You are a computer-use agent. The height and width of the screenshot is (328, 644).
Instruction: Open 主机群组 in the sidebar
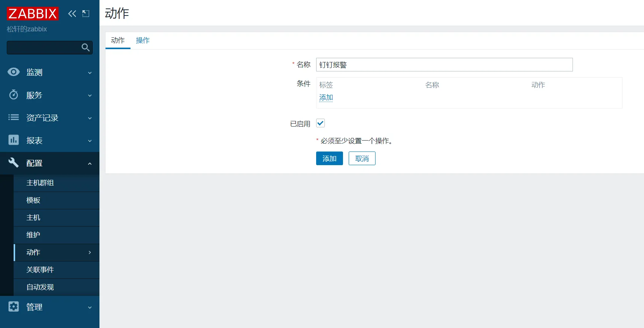coord(40,183)
